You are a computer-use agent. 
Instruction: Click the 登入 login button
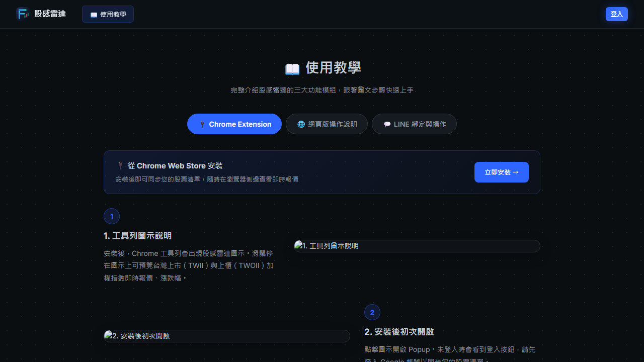pyautogui.click(x=617, y=14)
